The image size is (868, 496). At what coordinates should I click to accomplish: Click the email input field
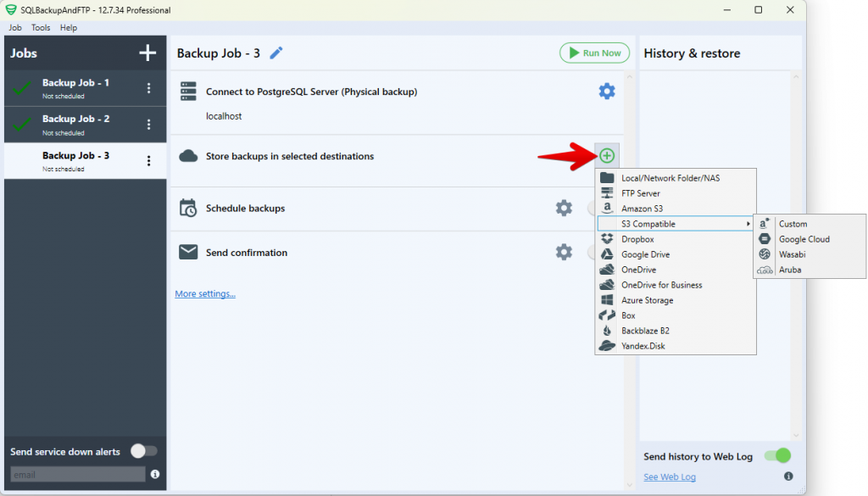[x=77, y=475]
